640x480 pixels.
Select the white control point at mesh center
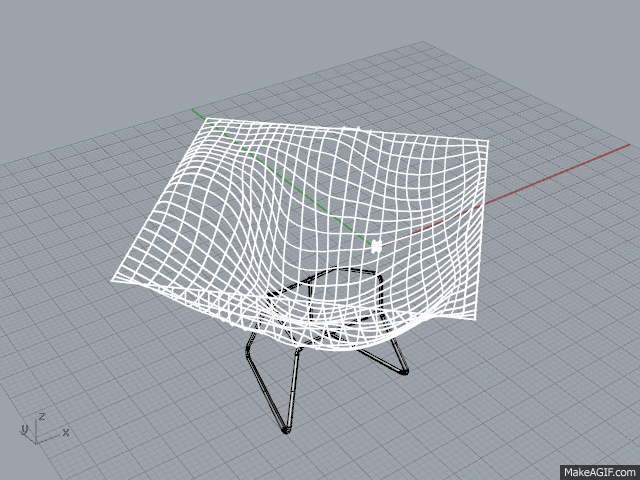[x=377, y=246]
